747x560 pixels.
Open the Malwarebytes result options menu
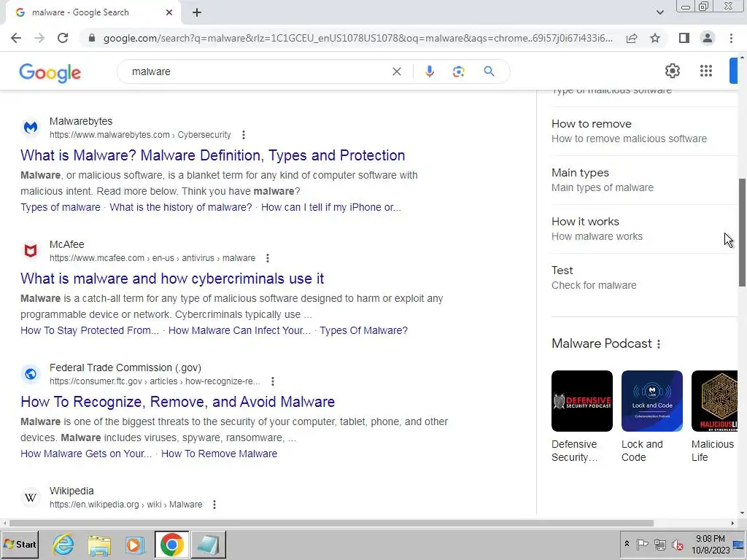click(x=244, y=135)
